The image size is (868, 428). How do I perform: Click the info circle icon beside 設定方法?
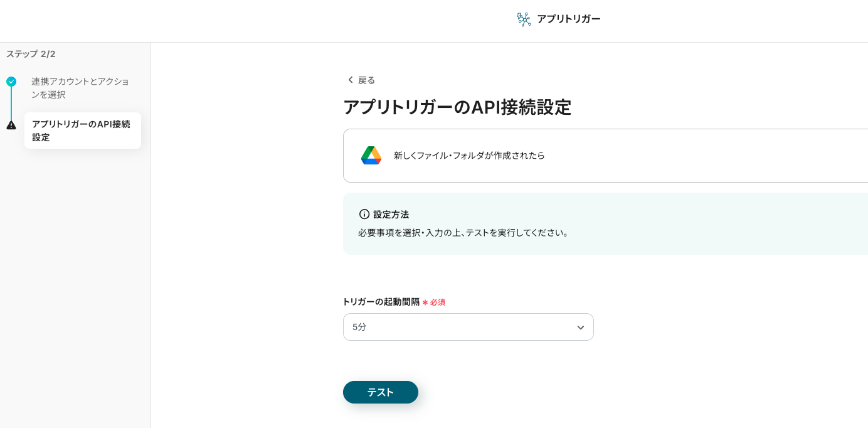[364, 214]
